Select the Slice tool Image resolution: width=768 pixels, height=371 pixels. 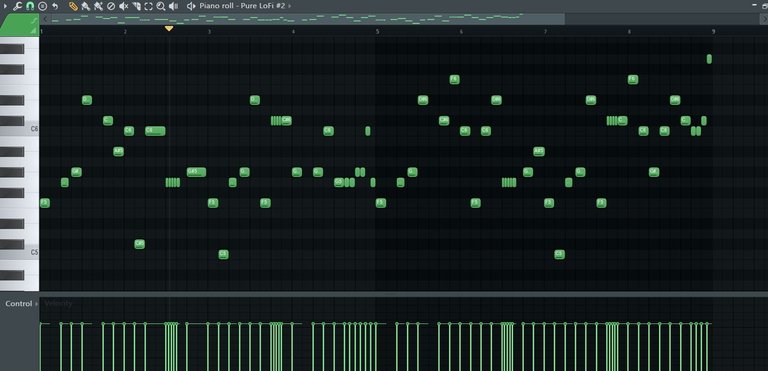[136, 6]
